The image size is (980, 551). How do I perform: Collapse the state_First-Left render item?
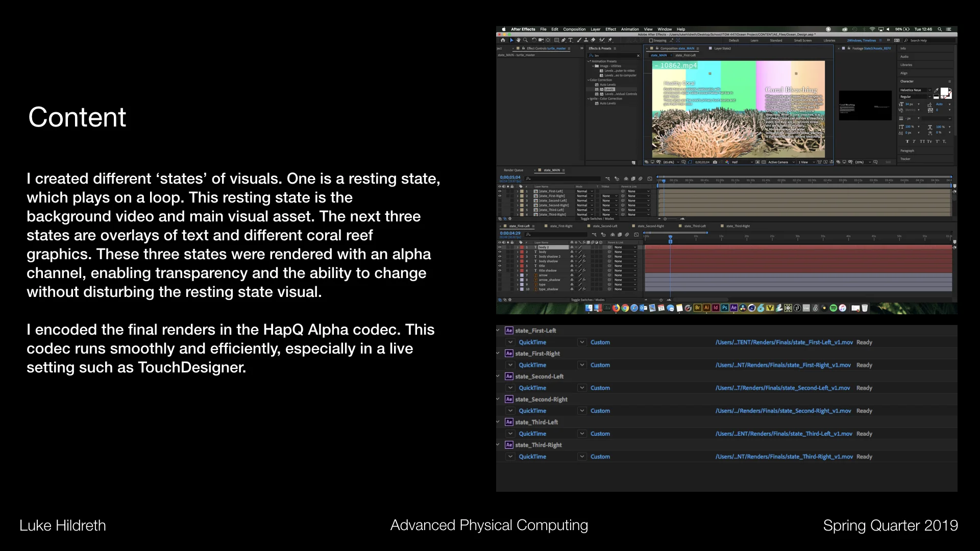click(498, 331)
